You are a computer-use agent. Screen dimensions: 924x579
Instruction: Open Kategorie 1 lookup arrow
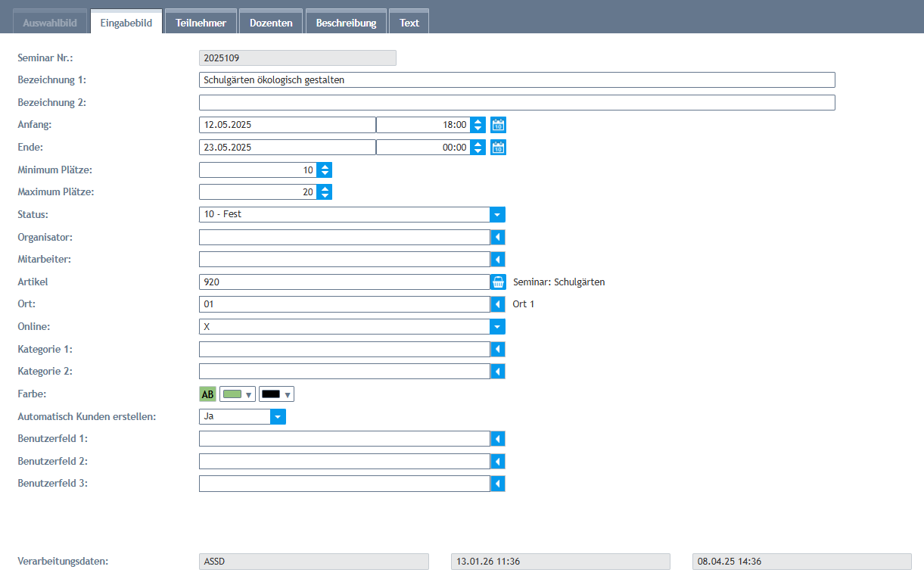click(498, 349)
